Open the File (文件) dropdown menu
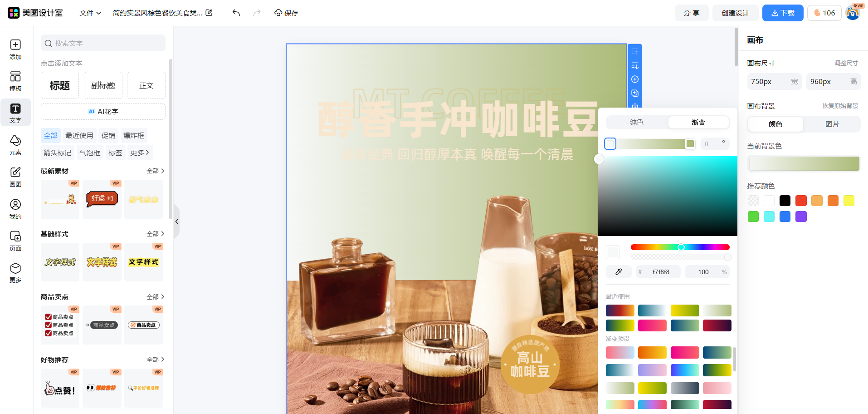Image resolution: width=868 pixels, height=414 pixels. 90,13
